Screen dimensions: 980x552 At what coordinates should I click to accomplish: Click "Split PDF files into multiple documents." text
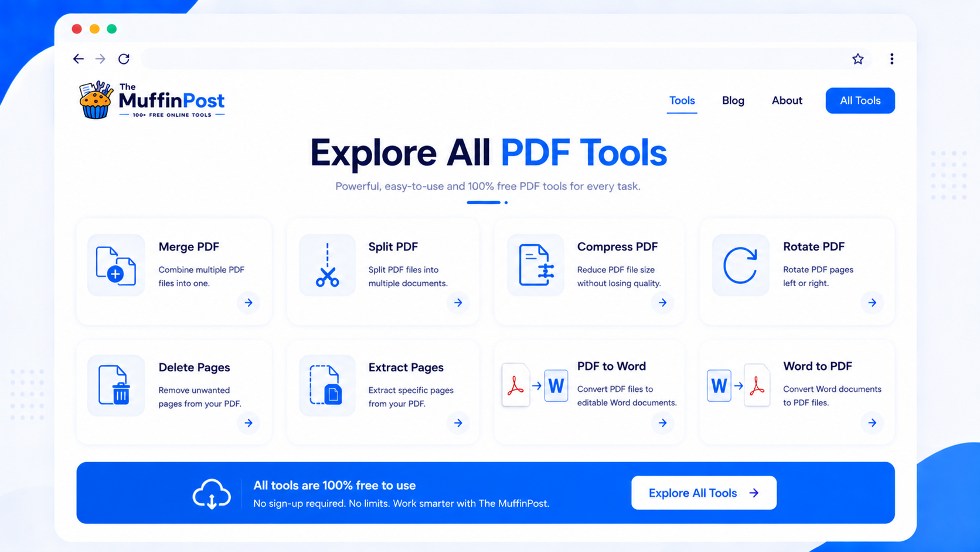[x=407, y=276]
